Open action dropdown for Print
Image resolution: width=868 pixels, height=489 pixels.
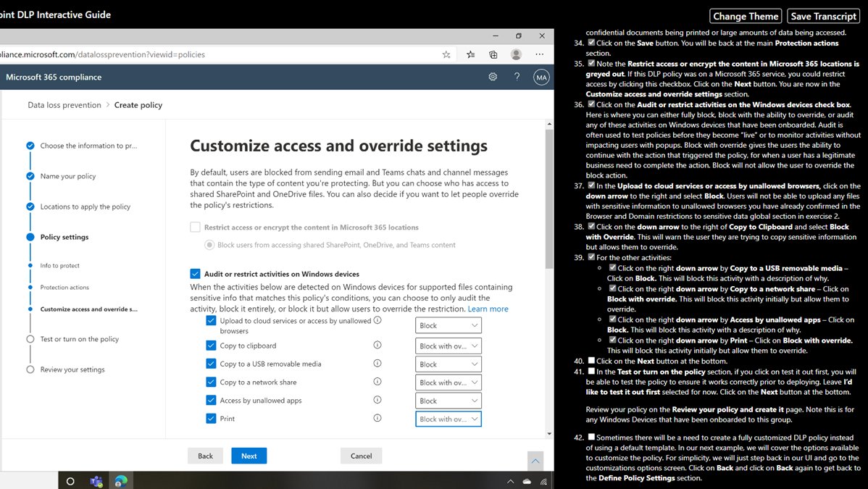coord(448,419)
